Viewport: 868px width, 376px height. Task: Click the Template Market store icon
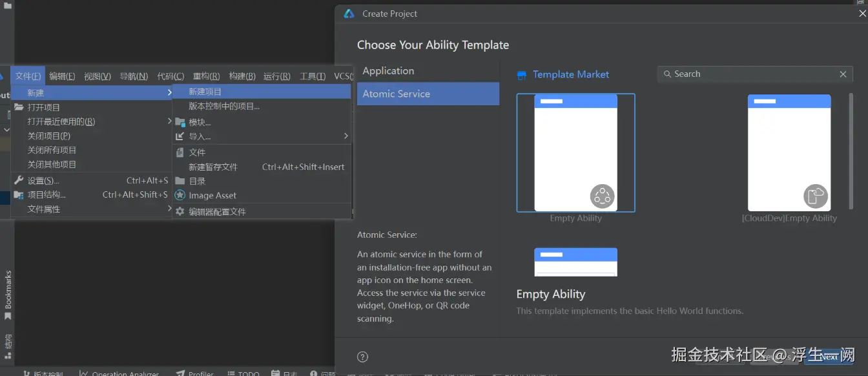tap(522, 75)
